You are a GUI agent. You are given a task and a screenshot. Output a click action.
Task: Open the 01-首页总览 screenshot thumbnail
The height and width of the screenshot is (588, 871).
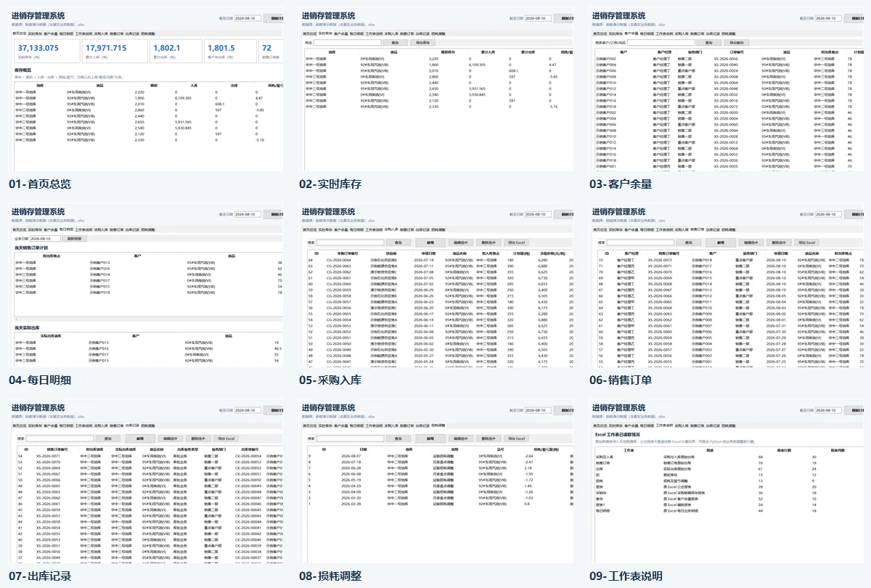click(145, 89)
